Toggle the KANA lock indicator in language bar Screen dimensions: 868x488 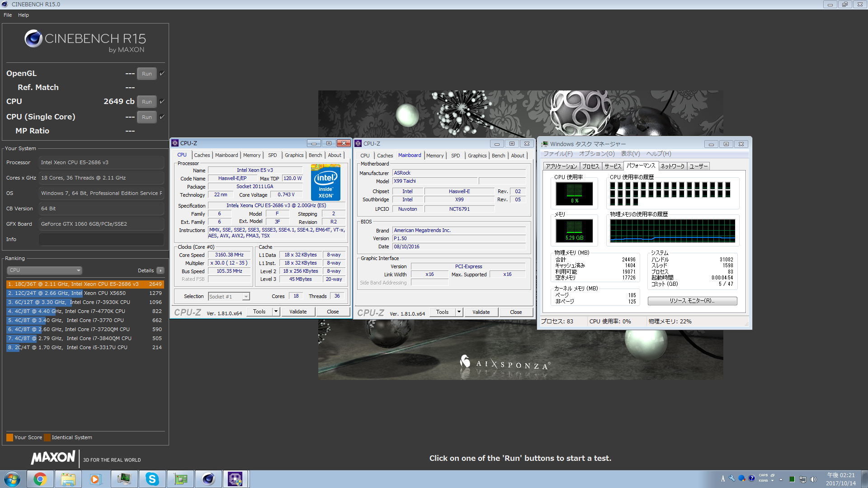(x=763, y=481)
